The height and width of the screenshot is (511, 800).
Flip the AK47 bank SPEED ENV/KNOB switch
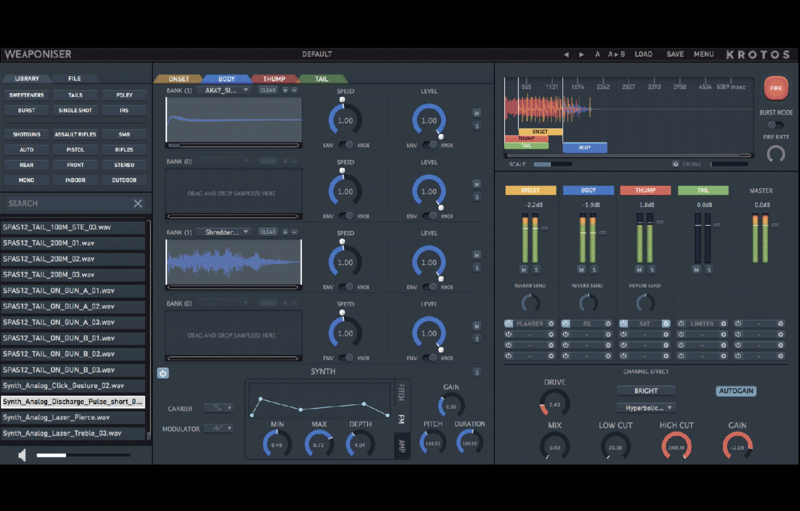click(346, 145)
